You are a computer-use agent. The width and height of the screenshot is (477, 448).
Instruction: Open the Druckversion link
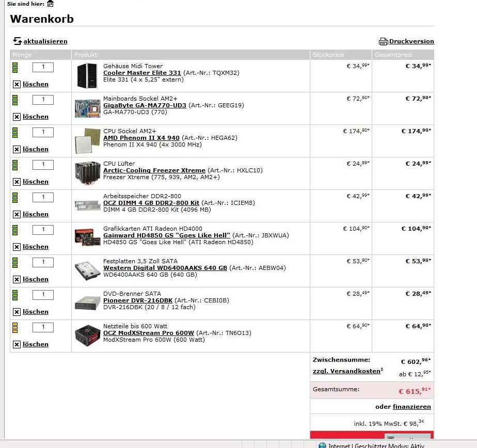click(x=411, y=41)
